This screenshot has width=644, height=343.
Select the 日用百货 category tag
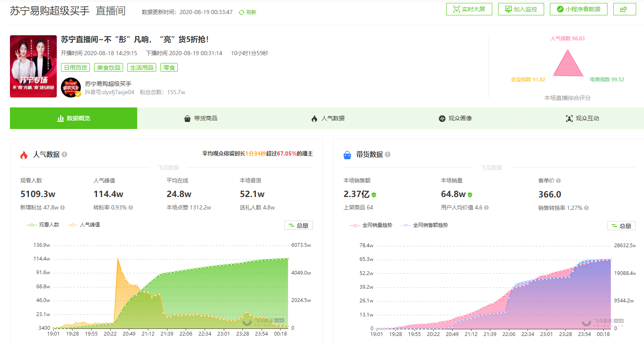tap(75, 68)
